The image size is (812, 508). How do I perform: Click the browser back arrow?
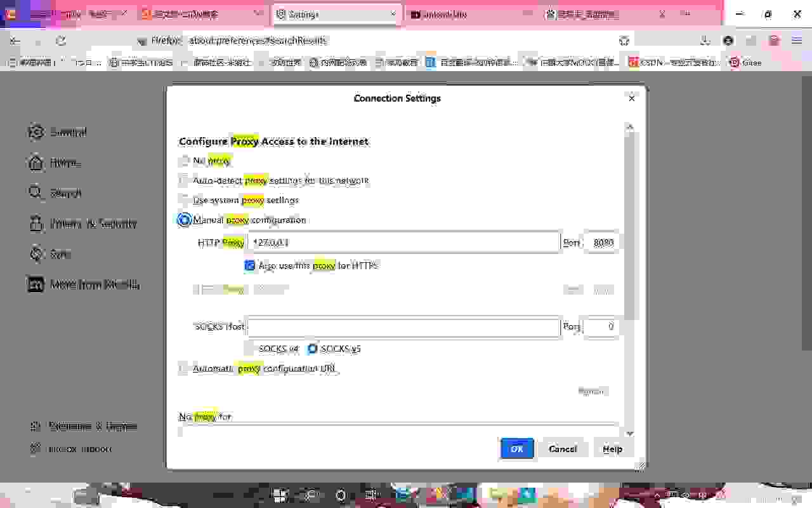click(15, 41)
